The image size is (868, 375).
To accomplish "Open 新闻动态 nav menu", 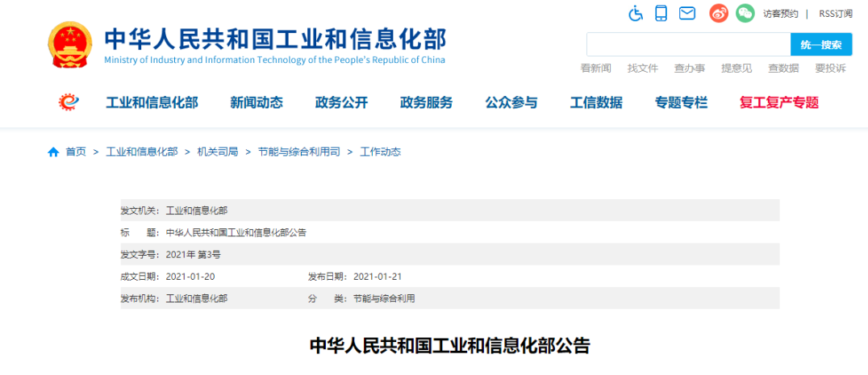I will coord(257,102).
